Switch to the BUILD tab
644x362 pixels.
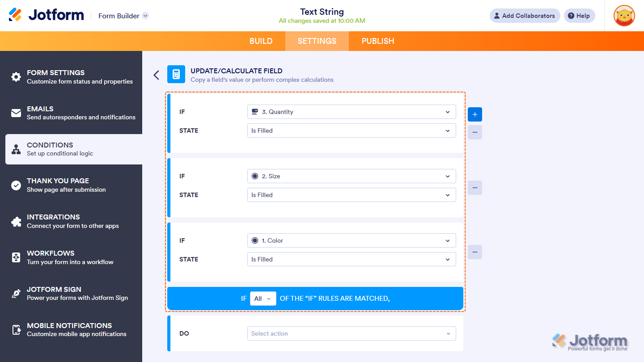tap(261, 41)
